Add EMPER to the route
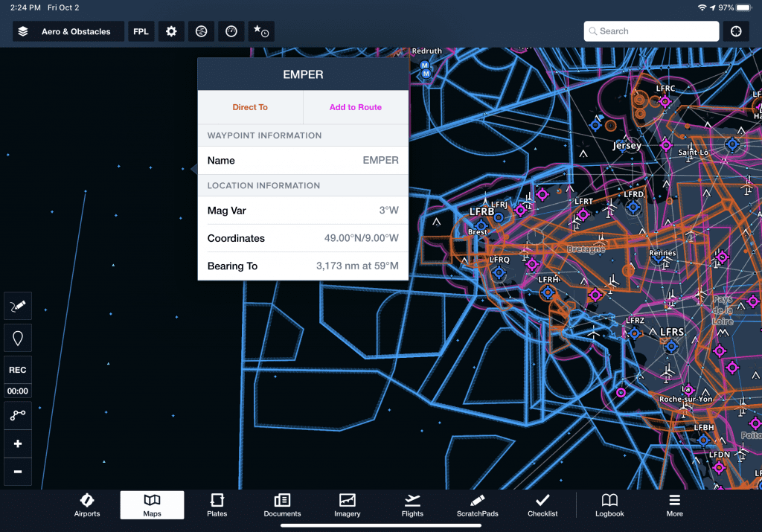Viewport: 762px width, 532px height. tap(355, 107)
